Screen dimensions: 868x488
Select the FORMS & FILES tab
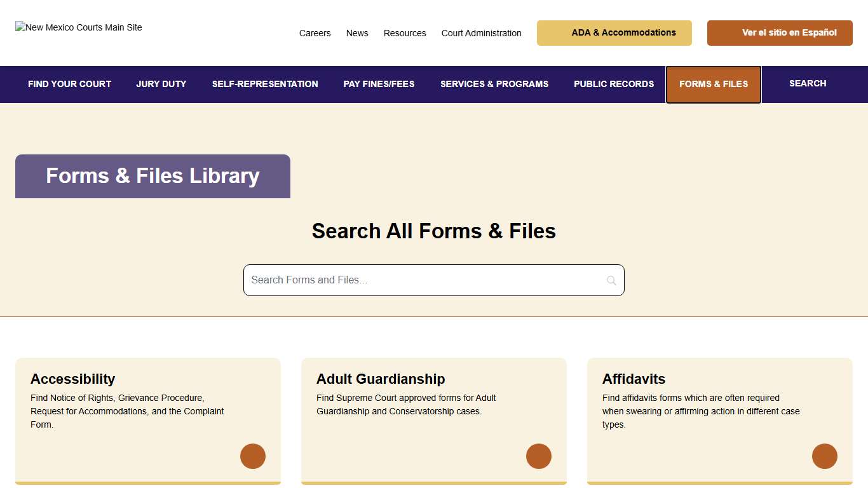(713, 84)
